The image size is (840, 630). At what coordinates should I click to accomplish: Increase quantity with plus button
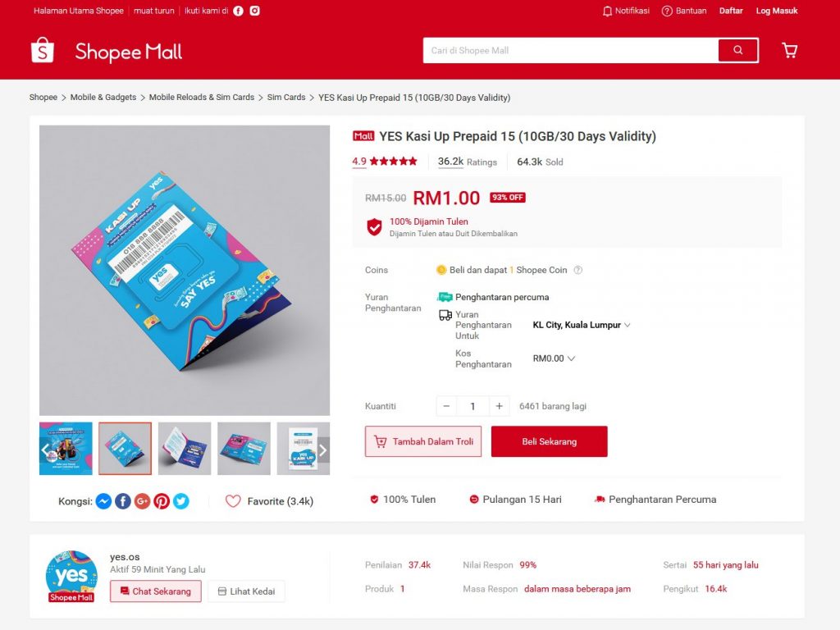[499, 406]
